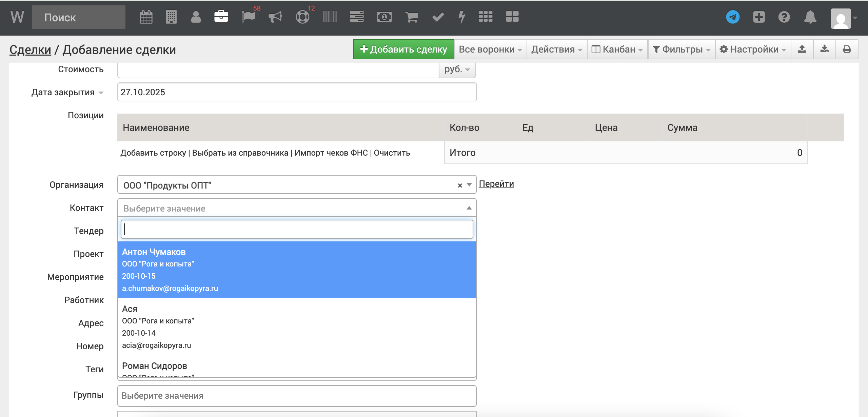Click the Дата закрытия date field
This screenshot has height=417, width=868.
pyautogui.click(x=297, y=92)
